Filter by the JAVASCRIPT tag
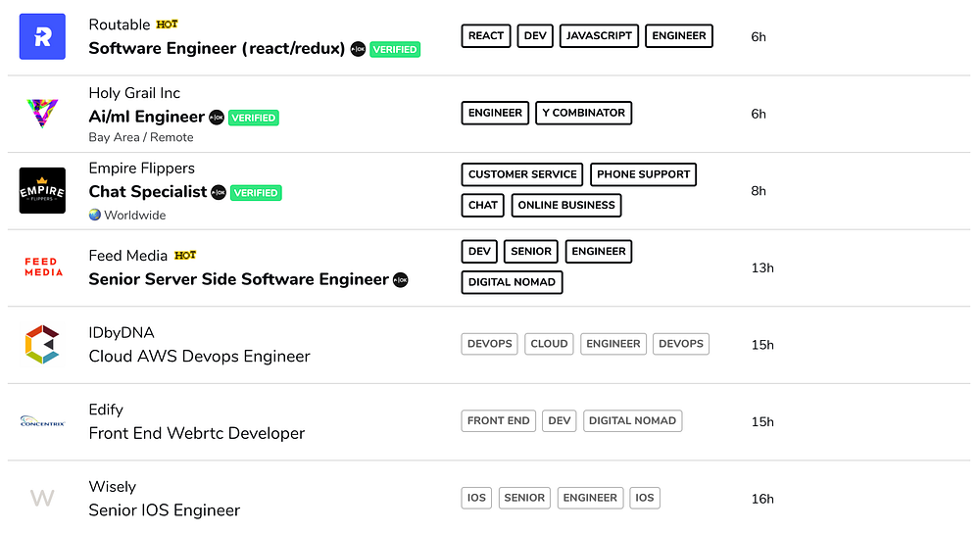Screen dimensions: 980x533 click(x=599, y=36)
